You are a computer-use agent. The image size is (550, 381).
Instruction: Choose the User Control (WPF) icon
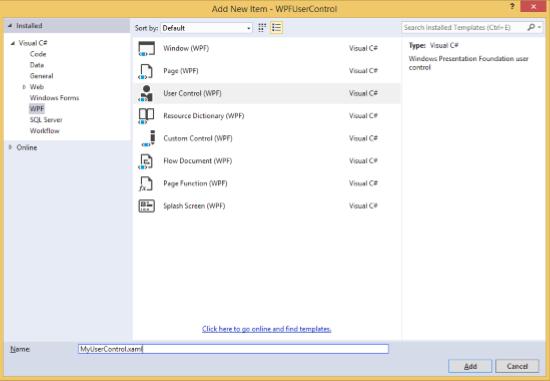(x=146, y=94)
